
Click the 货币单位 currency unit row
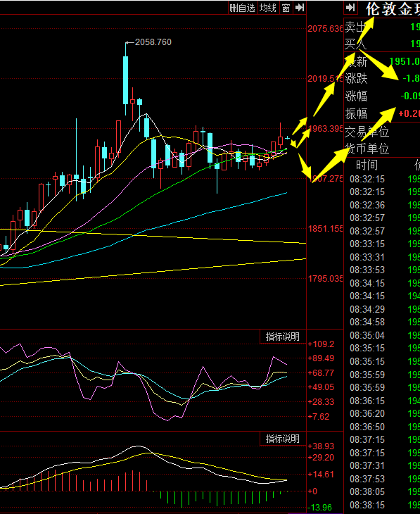382,149
